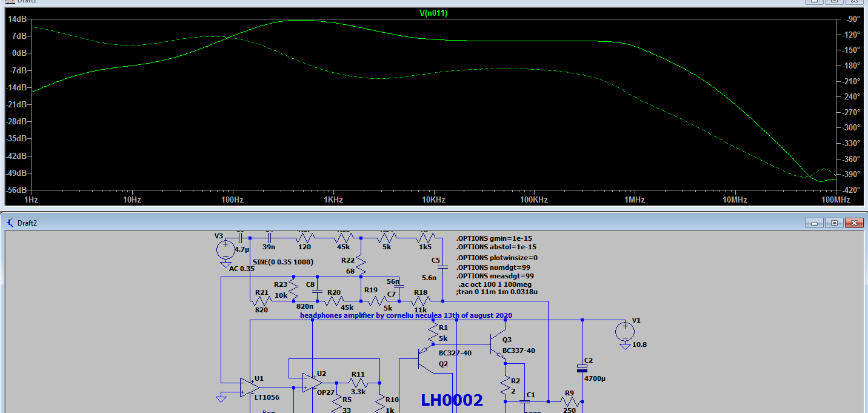Select the ground symbol below V1

[625, 346]
